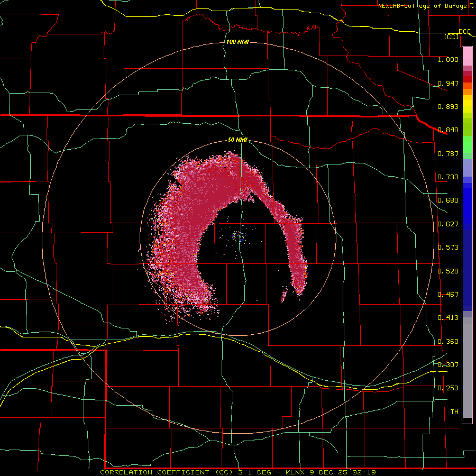The image size is (476, 476).
Task: Click the 0.360 scale value
Action: [448, 342]
